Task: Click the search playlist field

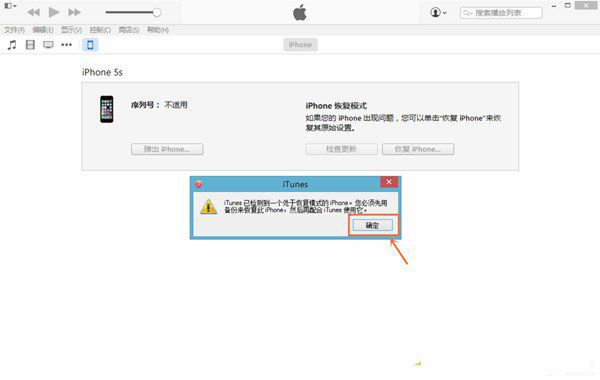Action: pos(501,13)
